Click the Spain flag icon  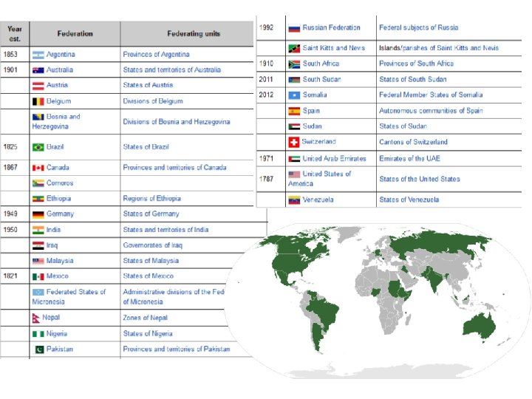[294, 111]
